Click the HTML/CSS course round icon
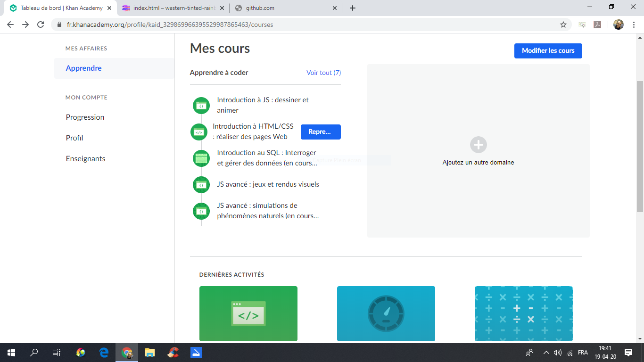Screen dimensions: 644x362 click(199, 132)
